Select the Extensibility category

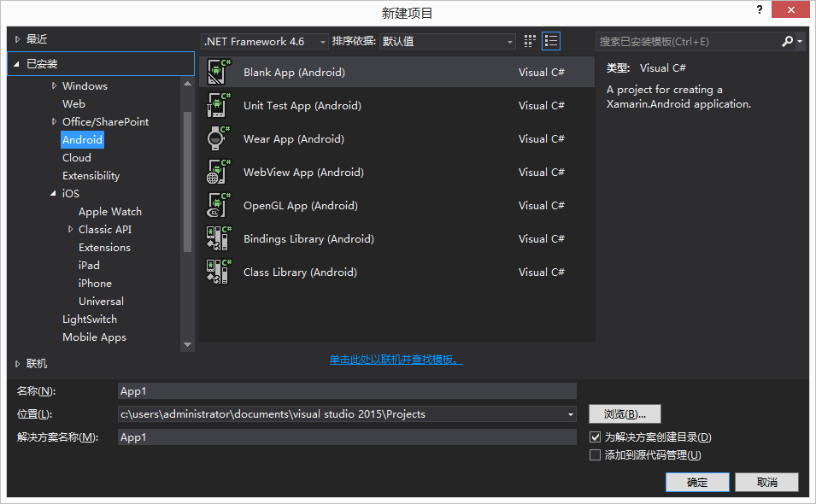click(91, 176)
